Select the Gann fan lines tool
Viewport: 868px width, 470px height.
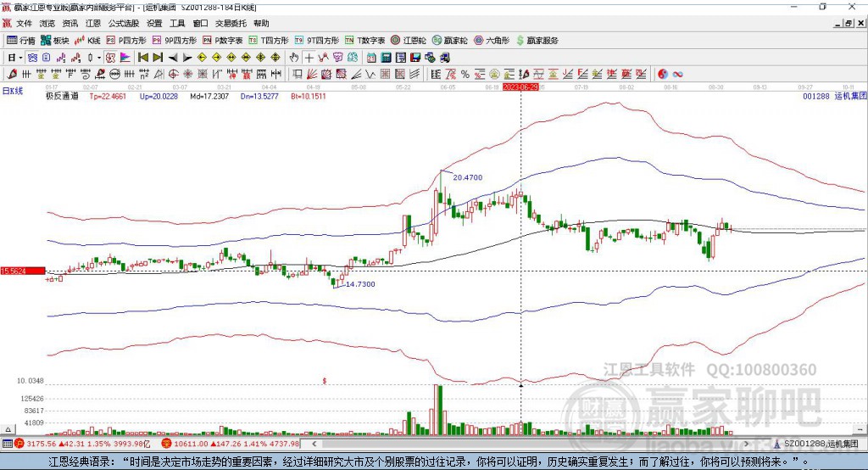point(312,75)
